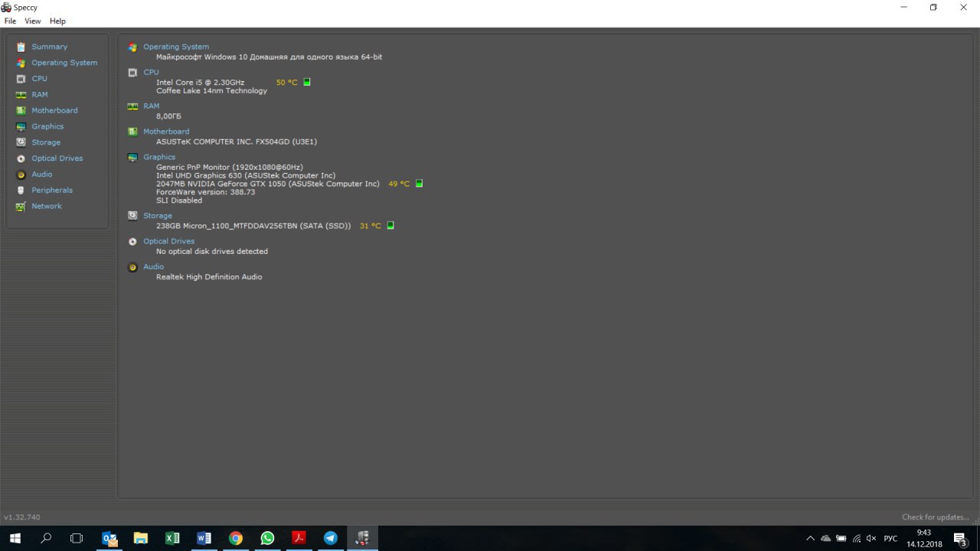Open WhatsApp from the taskbar
Screen dimensions: 980x551
point(266,538)
